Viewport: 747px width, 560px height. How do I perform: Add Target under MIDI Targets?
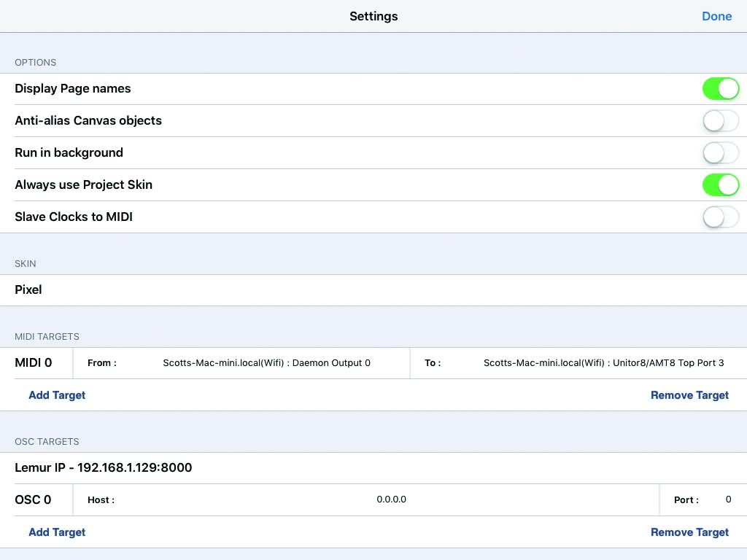click(57, 395)
